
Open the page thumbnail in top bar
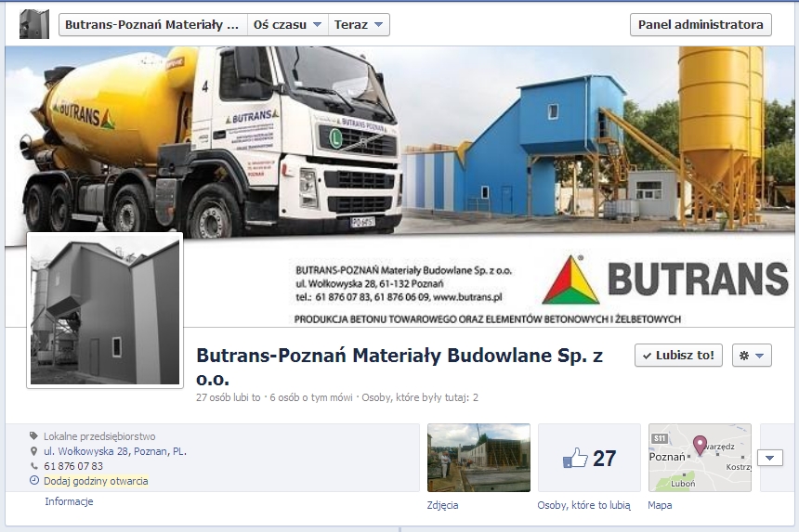[x=34, y=24]
